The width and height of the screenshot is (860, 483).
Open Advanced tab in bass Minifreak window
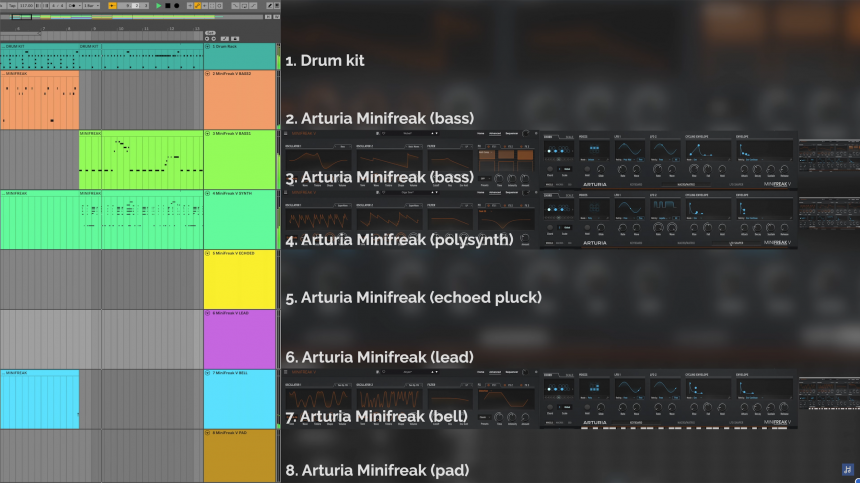click(x=495, y=133)
